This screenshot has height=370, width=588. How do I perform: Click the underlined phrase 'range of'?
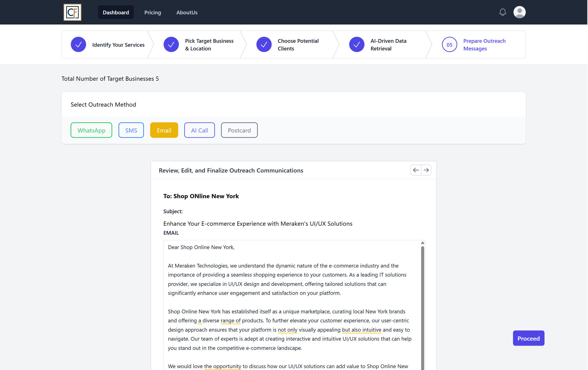(230, 321)
